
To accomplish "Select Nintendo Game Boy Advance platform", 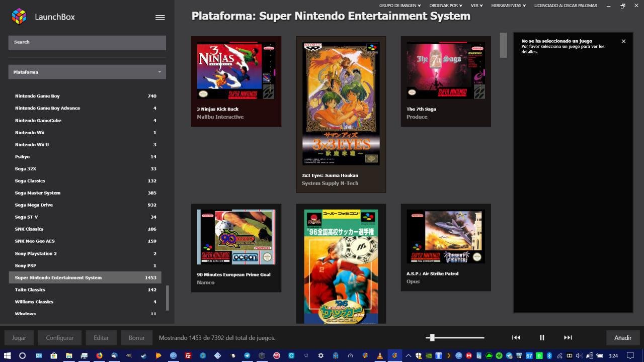I will click(x=86, y=108).
